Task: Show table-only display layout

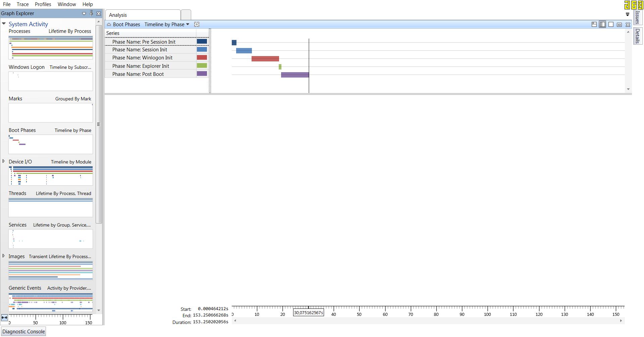Action: (611, 25)
